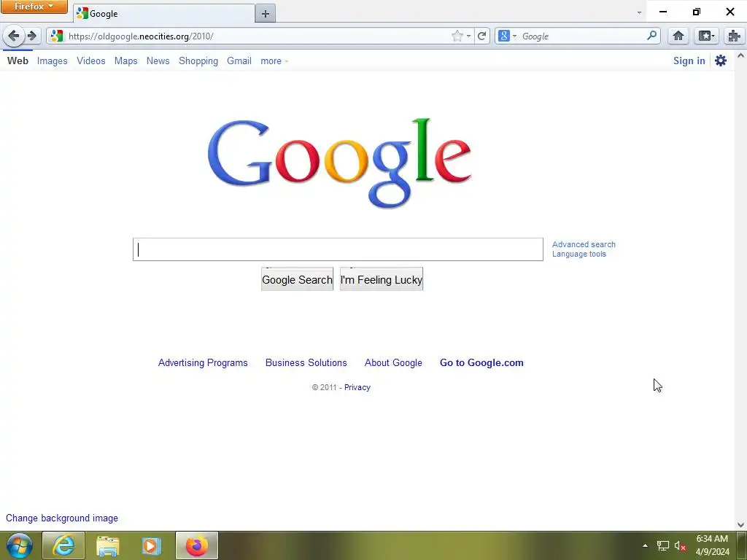747x560 pixels.
Task: Open the taskbar clock and date
Action: [x=712, y=545]
